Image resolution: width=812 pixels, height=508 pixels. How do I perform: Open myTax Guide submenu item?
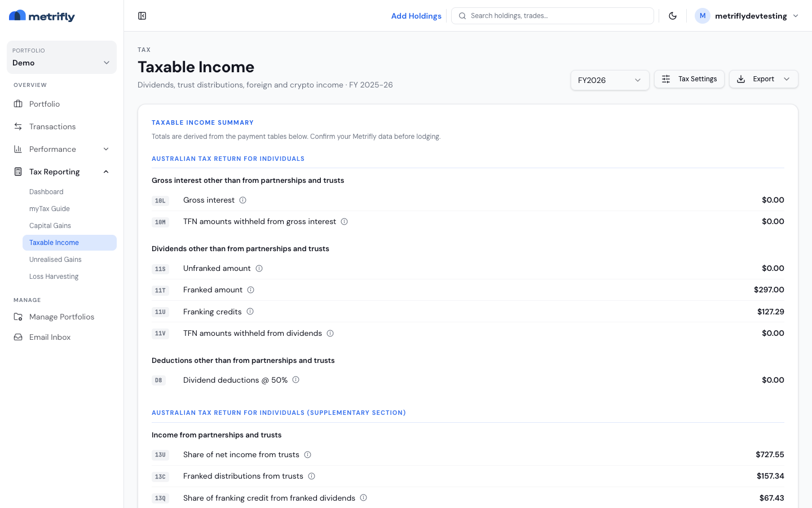(x=69, y=209)
